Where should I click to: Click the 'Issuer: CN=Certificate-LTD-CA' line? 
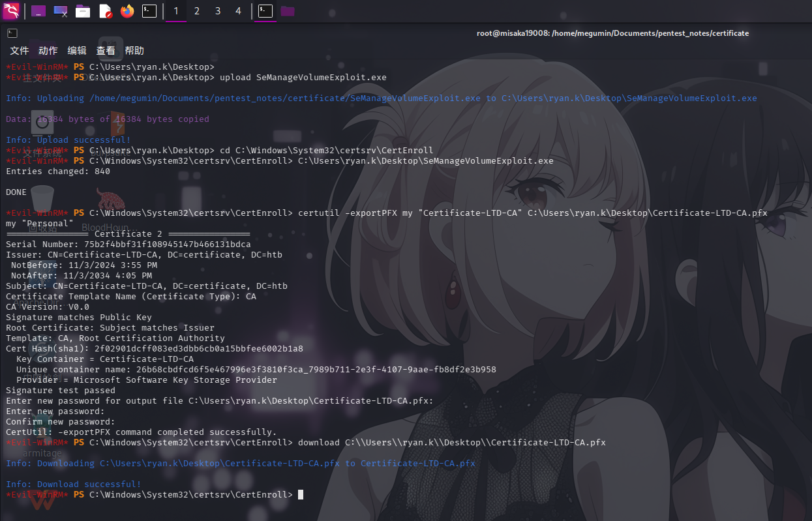point(144,255)
